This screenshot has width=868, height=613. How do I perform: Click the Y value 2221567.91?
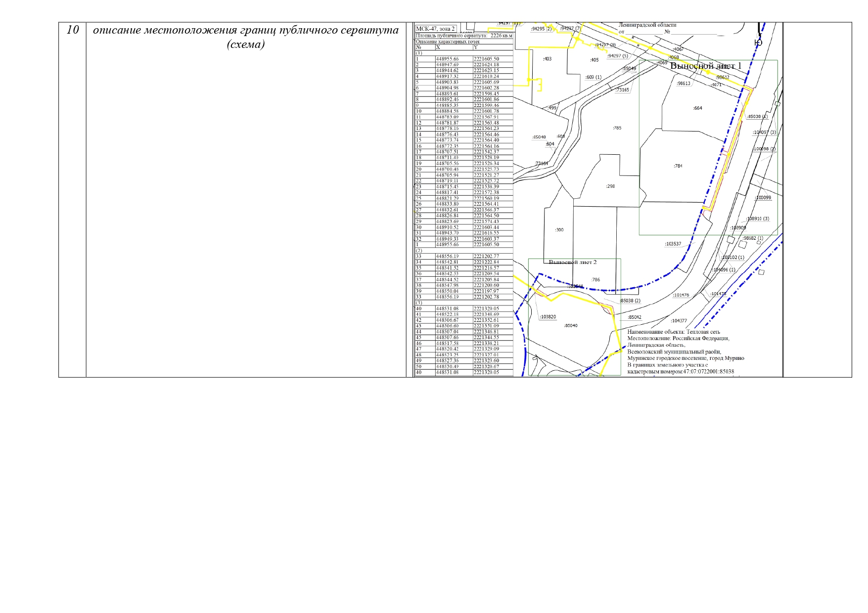click(486, 117)
